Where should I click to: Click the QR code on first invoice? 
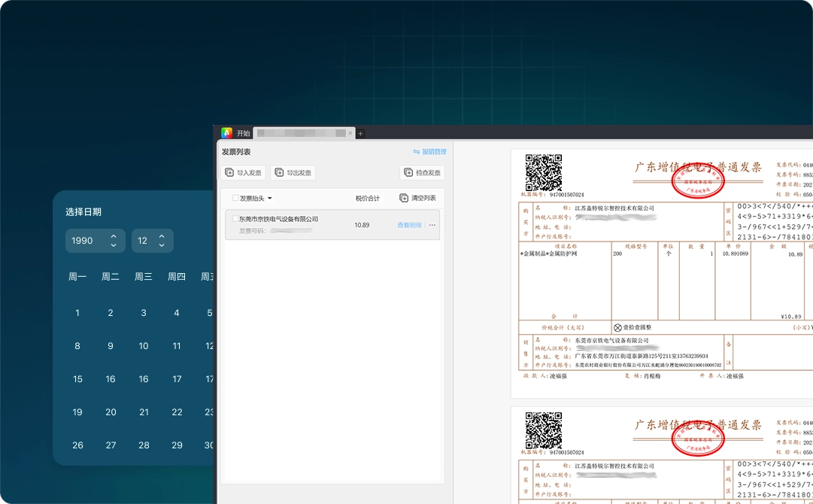tap(544, 173)
